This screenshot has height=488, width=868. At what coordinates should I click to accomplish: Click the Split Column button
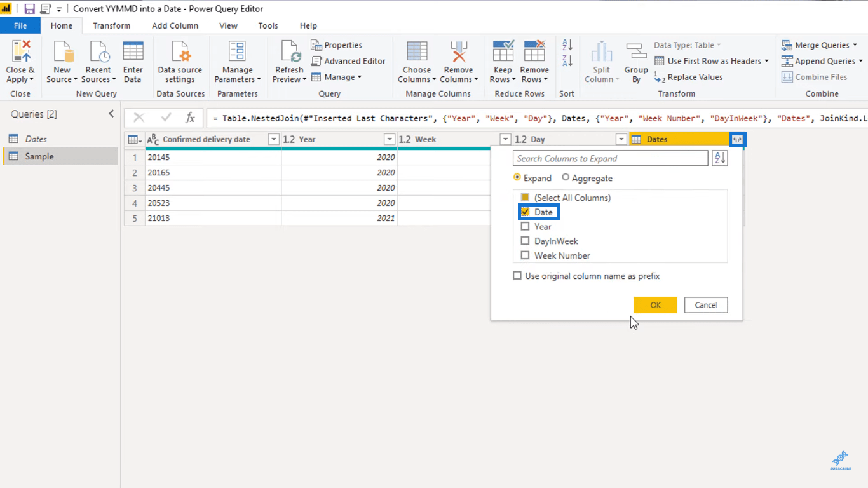(x=601, y=62)
